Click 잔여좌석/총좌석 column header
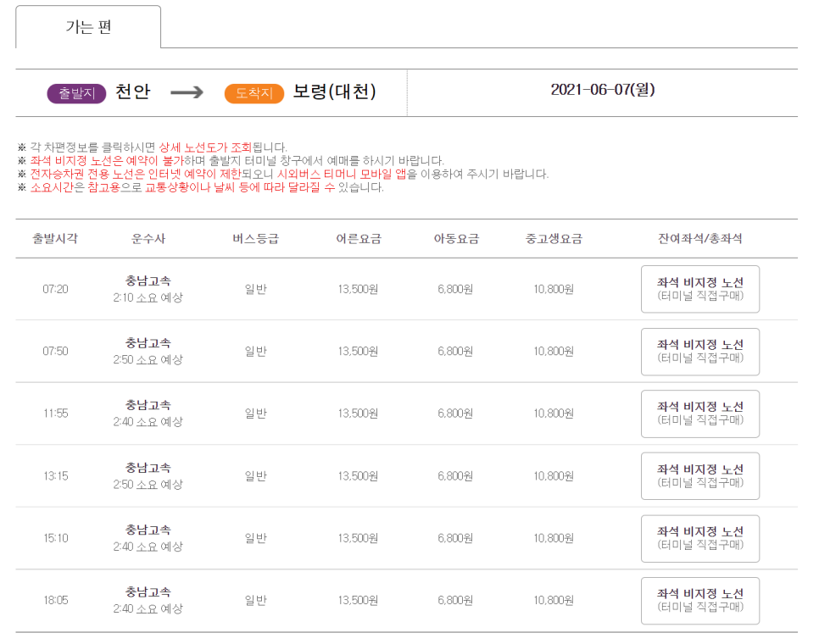 tap(700, 238)
